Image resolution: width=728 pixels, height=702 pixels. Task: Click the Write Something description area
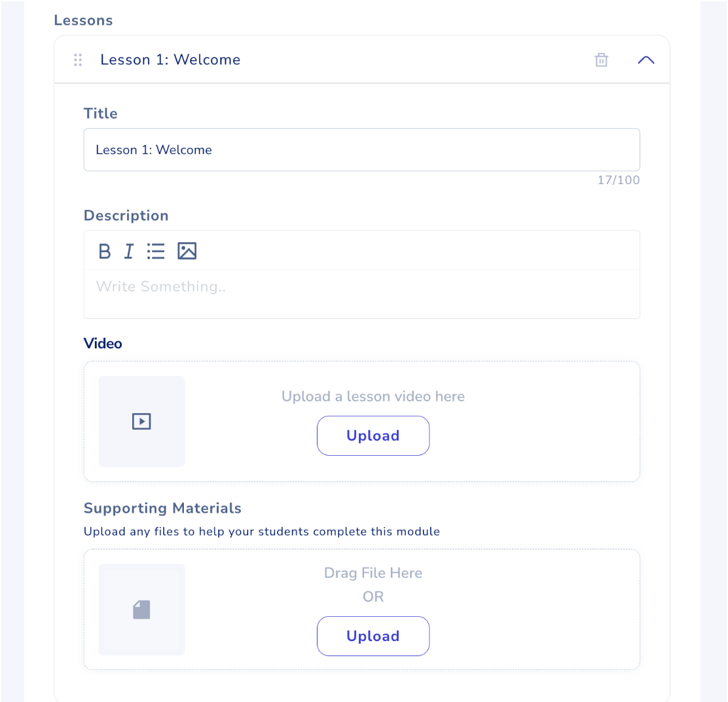[361, 286]
